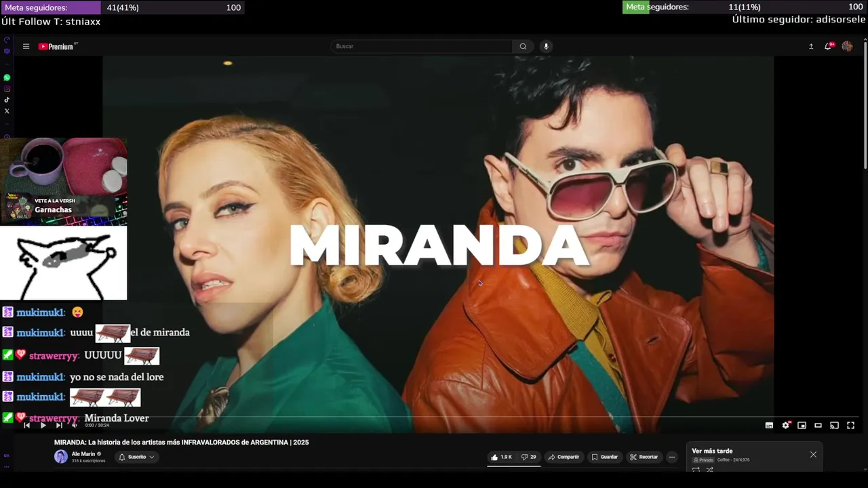Image resolution: width=868 pixels, height=488 pixels.
Task: Seek on the video progress bar
Action: tap(438, 417)
